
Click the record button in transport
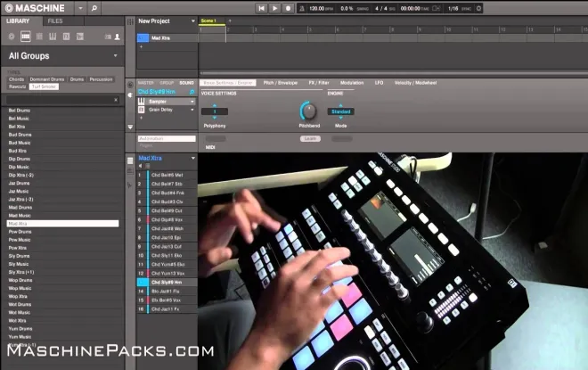coord(288,8)
